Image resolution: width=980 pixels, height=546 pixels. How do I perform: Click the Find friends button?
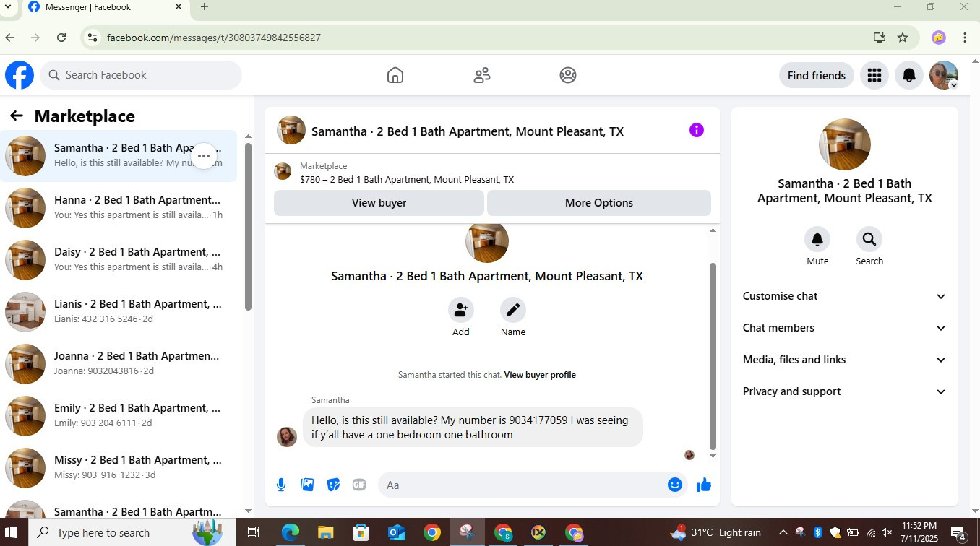click(817, 75)
